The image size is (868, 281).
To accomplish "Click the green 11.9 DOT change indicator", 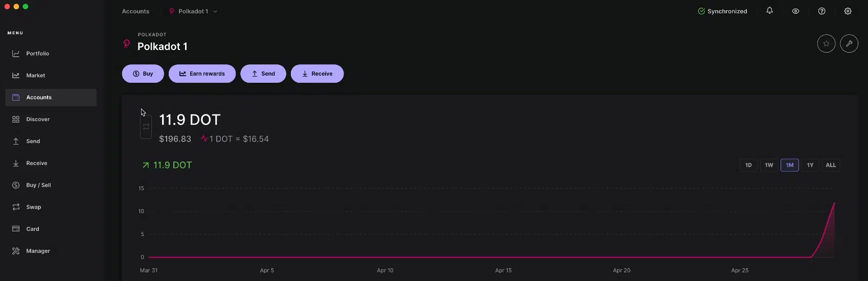I will 167,165.
